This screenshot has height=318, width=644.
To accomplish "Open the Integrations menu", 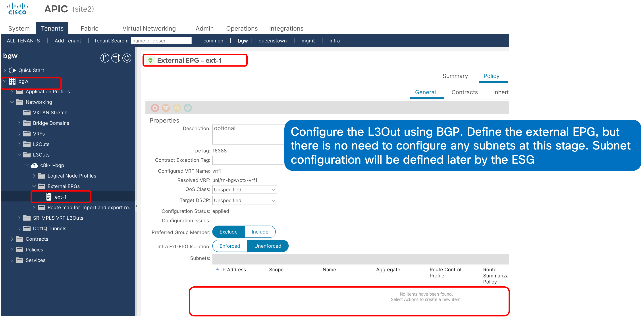I will [x=286, y=29].
